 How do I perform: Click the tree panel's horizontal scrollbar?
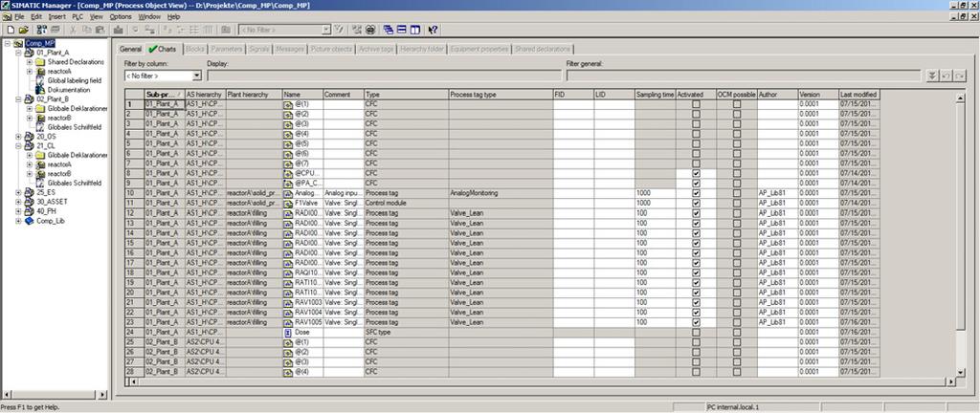[x=54, y=395]
